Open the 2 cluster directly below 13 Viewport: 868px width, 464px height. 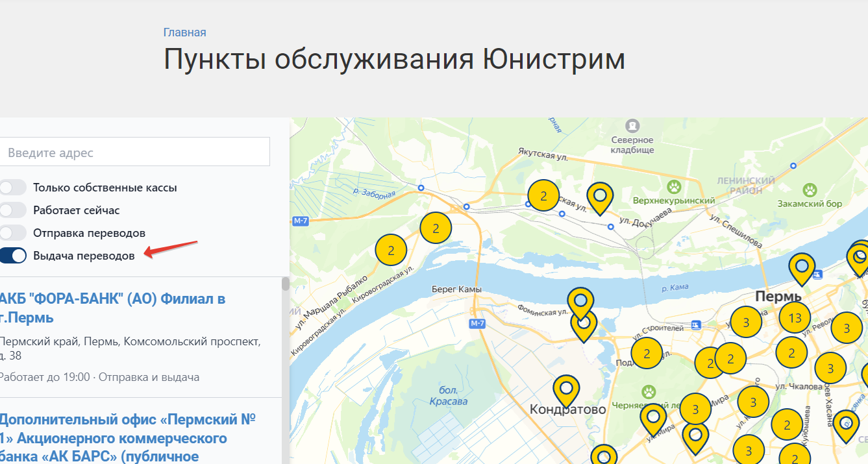click(x=791, y=353)
